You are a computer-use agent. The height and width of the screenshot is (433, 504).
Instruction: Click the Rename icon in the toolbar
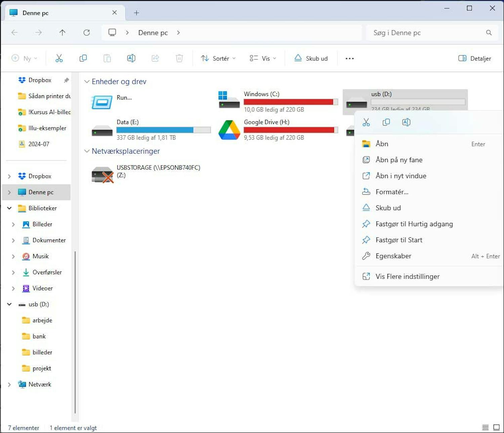131,58
